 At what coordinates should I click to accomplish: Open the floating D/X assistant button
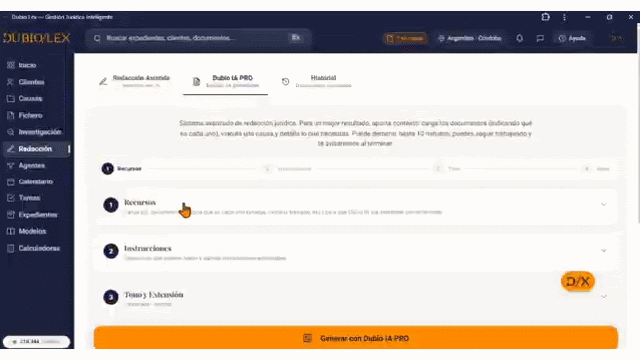(x=578, y=281)
